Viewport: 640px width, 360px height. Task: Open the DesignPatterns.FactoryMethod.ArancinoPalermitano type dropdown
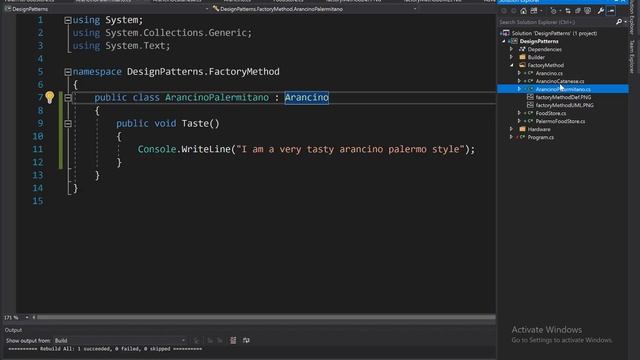pos(415,9)
